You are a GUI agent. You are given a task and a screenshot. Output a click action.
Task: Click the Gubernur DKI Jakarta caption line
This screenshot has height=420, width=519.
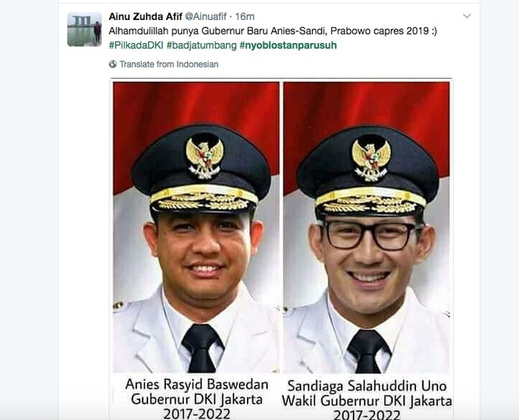[x=197, y=399]
